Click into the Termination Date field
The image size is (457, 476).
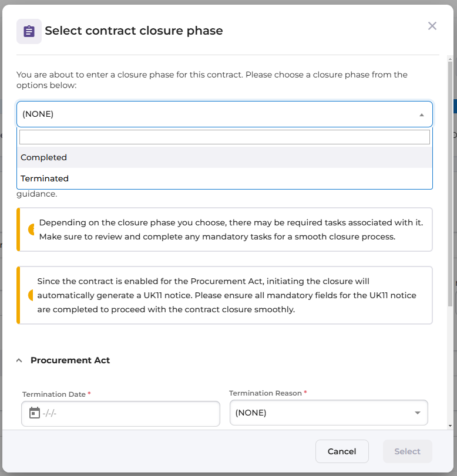pos(129,413)
